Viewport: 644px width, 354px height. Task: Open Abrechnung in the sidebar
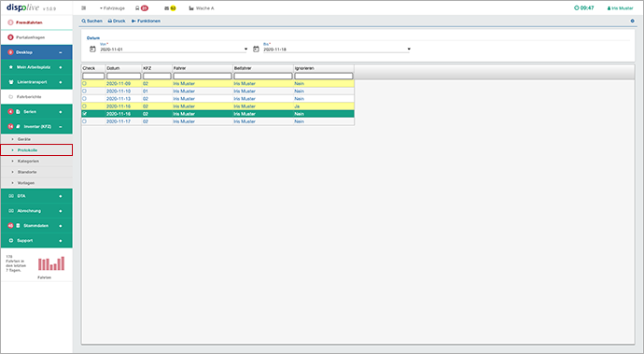tap(36, 211)
